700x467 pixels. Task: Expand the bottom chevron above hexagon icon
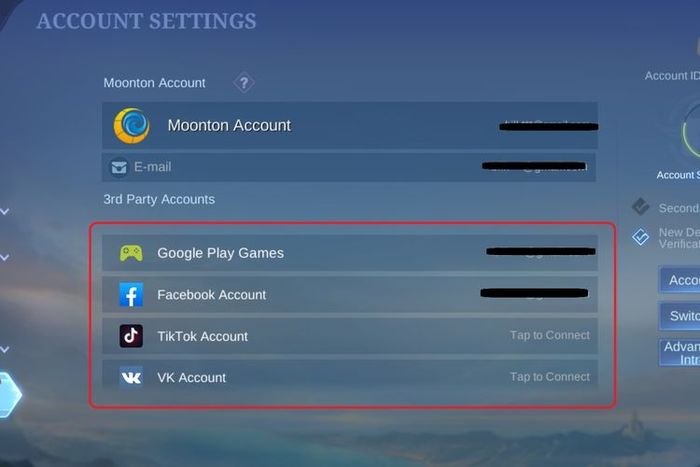click(5, 350)
